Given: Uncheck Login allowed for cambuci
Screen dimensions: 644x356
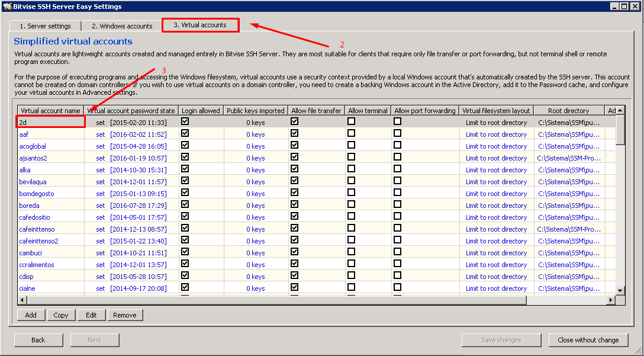Looking at the screenshot, I should click(x=185, y=252).
